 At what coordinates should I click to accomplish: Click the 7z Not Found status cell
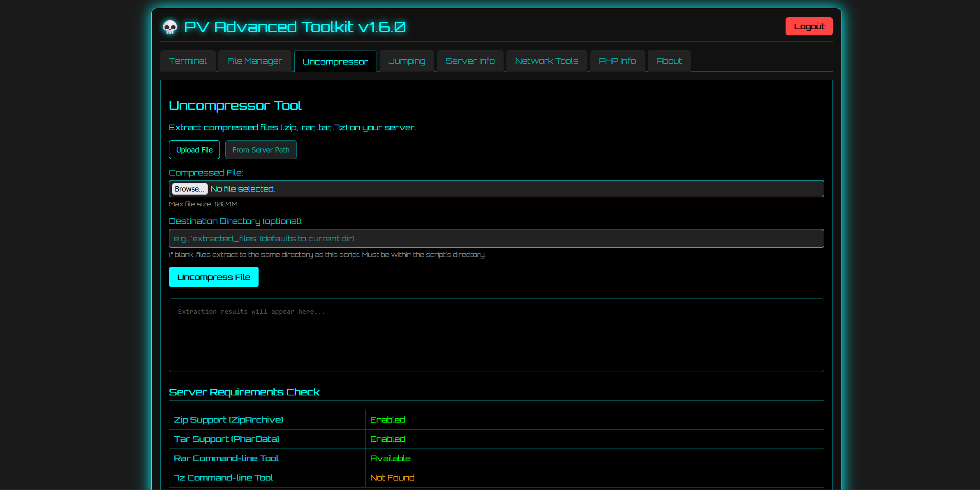click(x=392, y=478)
